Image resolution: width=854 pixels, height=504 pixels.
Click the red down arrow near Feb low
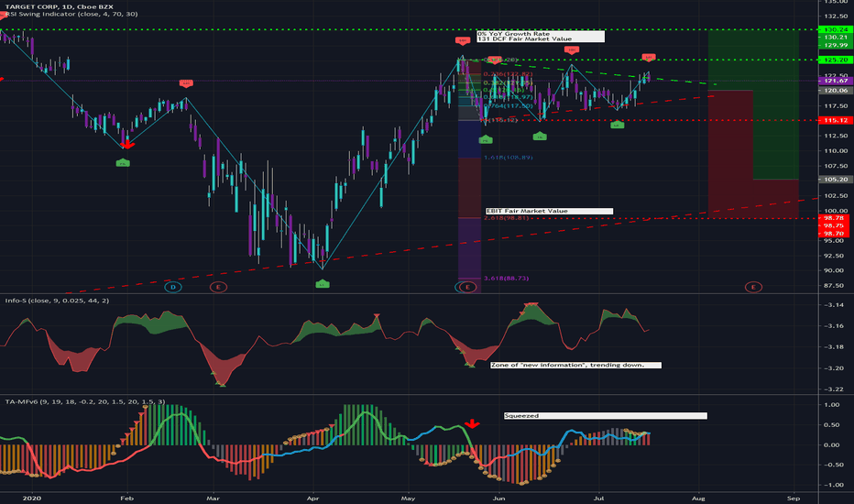(x=126, y=144)
